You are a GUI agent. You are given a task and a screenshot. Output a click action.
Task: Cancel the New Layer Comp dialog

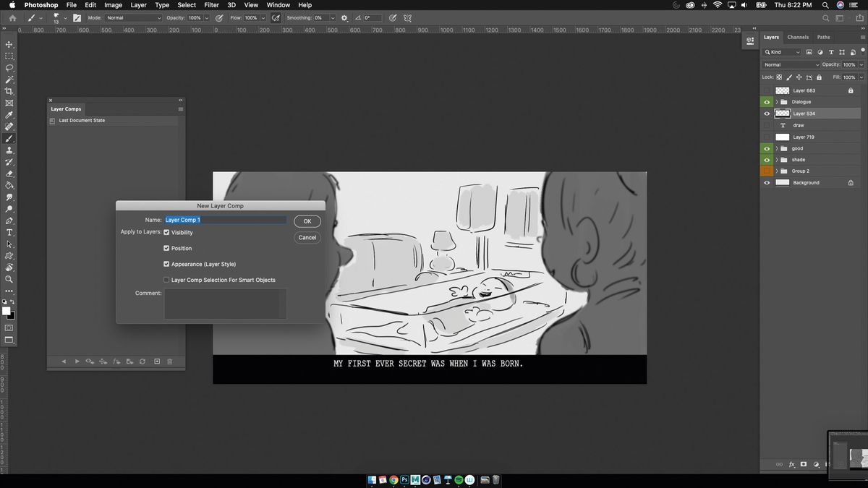[x=307, y=237]
